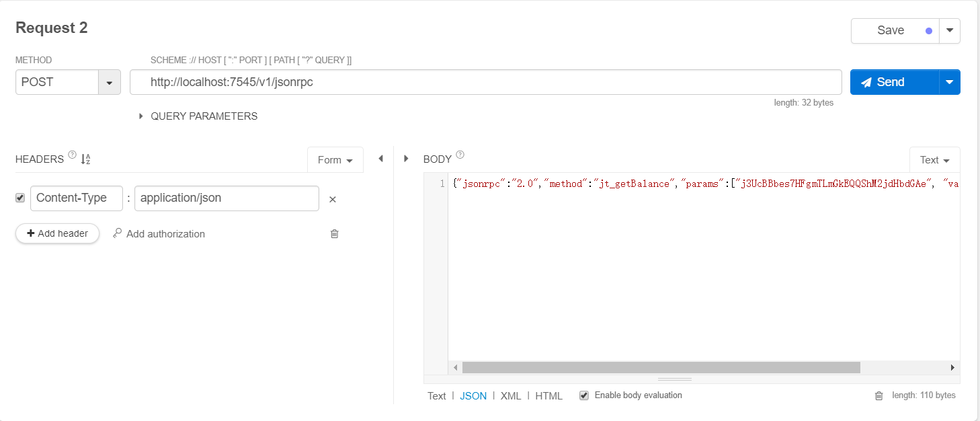Image resolution: width=980 pixels, height=421 pixels.
Task: Switch body format to JSON
Action: tap(473, 396)
